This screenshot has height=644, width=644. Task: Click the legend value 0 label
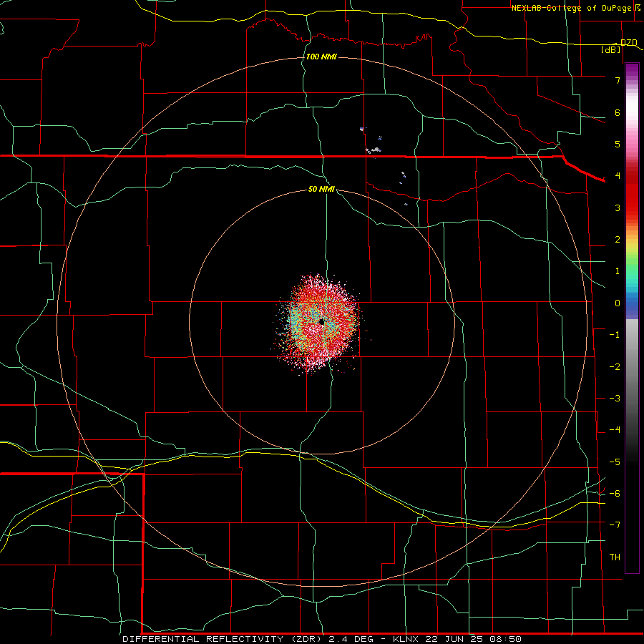[618, 303]
